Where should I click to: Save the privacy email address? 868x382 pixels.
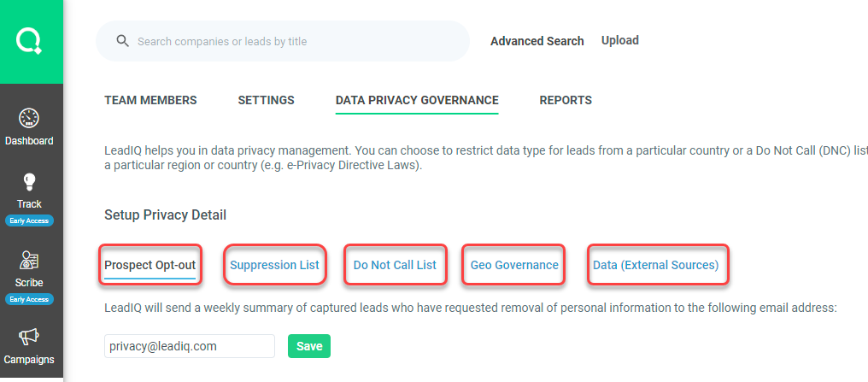point(309,346)
